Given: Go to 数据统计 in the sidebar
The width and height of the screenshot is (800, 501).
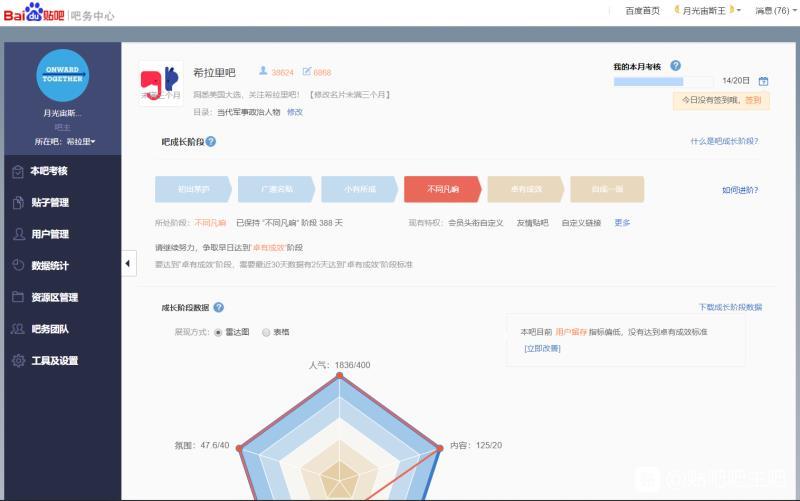Looking at the screenshot, I should pyautogui.click(x=50, y=266).
